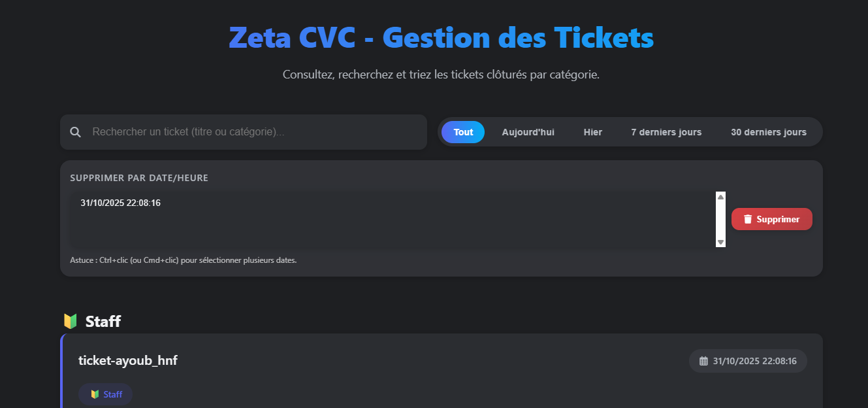Screen dimensions: 868x408
Task: Enable the '7 derniers jours' filter
Action: 666,131
